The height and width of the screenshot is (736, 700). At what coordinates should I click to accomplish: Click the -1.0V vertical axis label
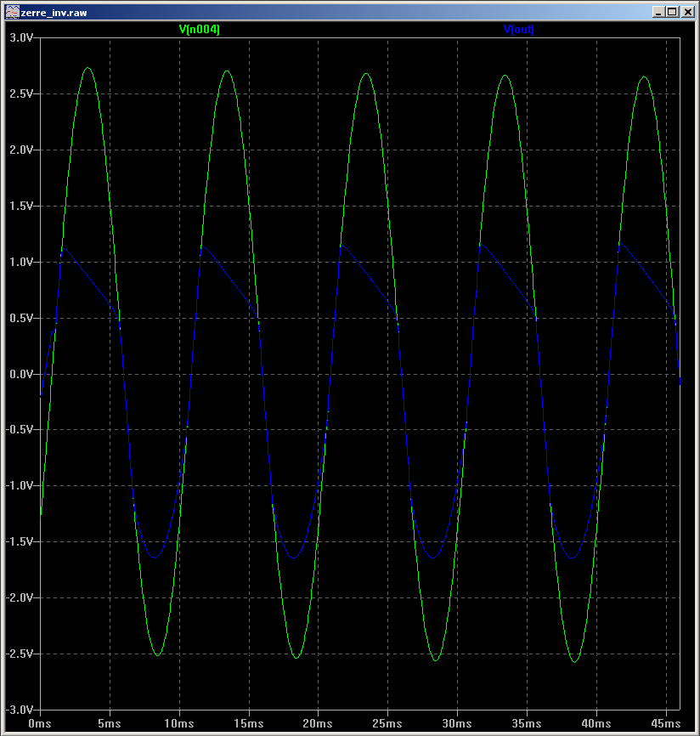point(20,485)
